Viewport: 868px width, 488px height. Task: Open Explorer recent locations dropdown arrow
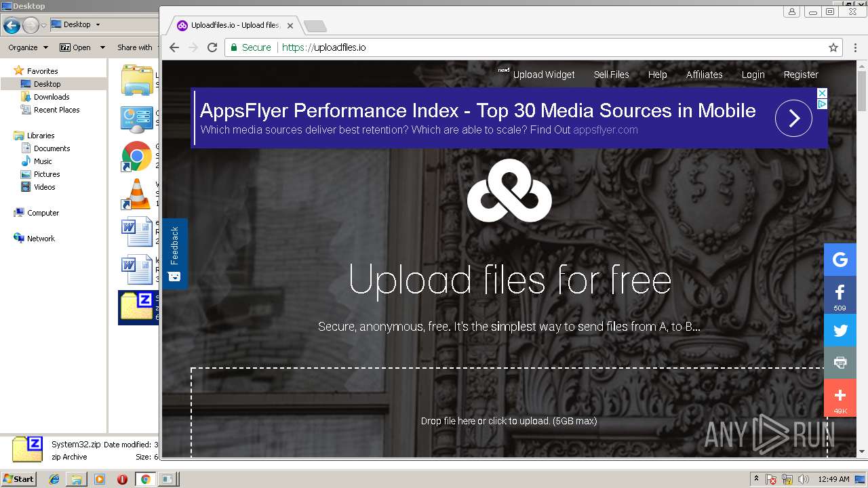pos(43,26)
